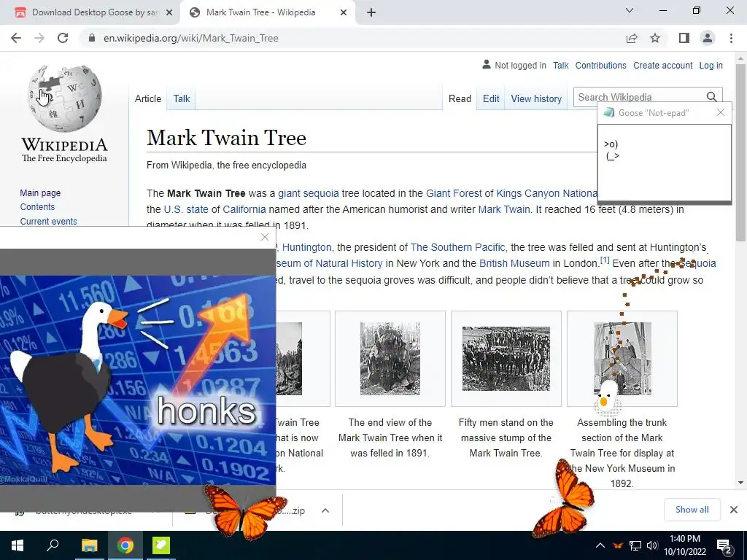Click inside the Goose Not-epad text area
The width and height of the screenshot is (747, 560).
coord(664,163)
